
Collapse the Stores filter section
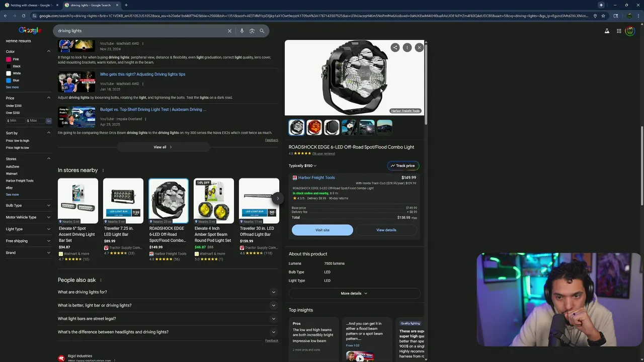click(49, 159)
